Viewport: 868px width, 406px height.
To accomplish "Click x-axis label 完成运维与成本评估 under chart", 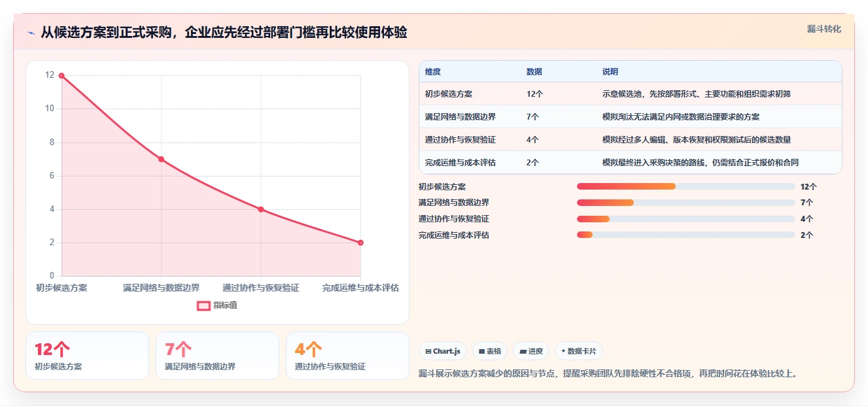I will click(x=360, y=288).
